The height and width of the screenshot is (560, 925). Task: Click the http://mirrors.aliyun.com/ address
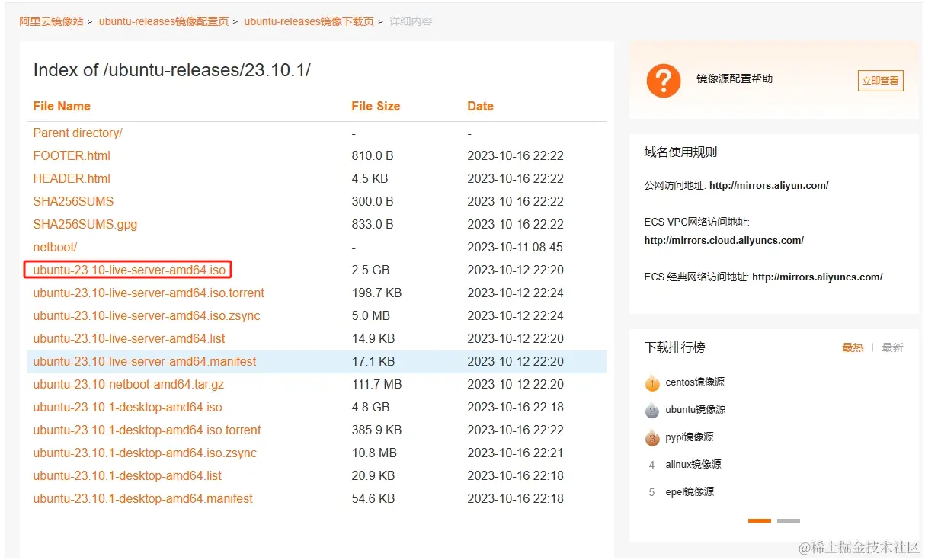point(769,185)
